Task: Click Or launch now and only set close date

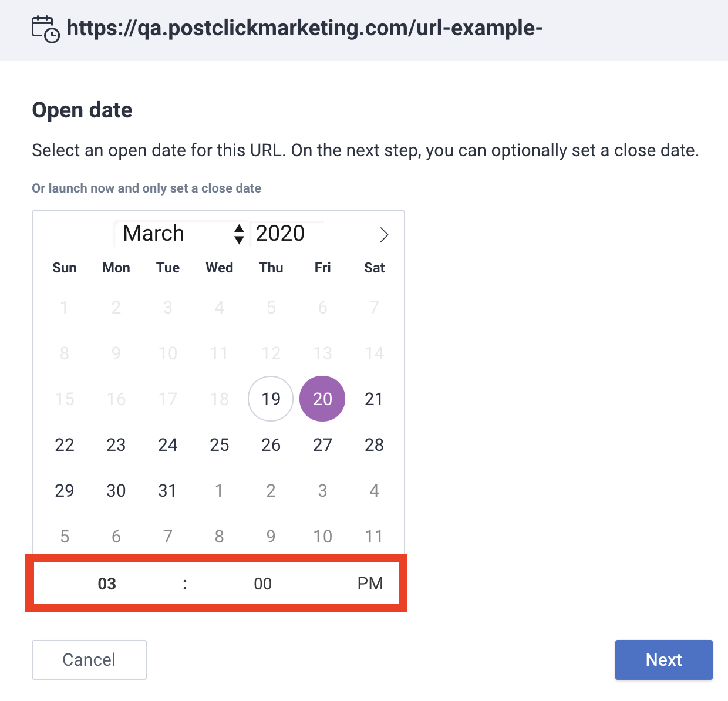Action: point(146,188)
